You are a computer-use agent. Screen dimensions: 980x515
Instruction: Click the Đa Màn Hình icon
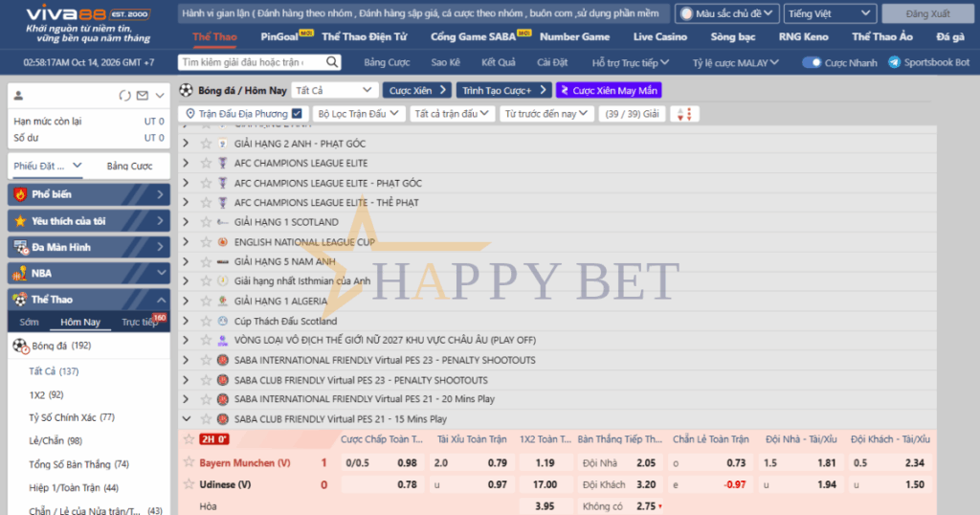point(21,248)
